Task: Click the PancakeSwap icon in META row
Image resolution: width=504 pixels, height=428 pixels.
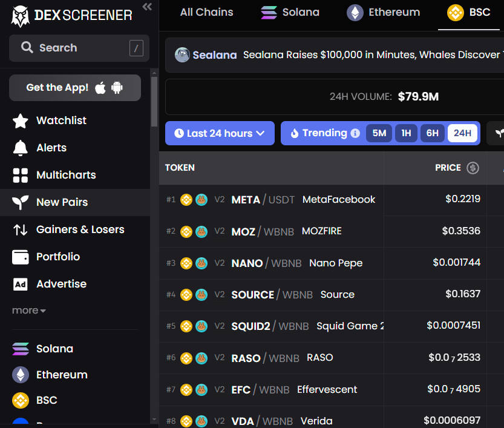Action: tap(201, 200)
